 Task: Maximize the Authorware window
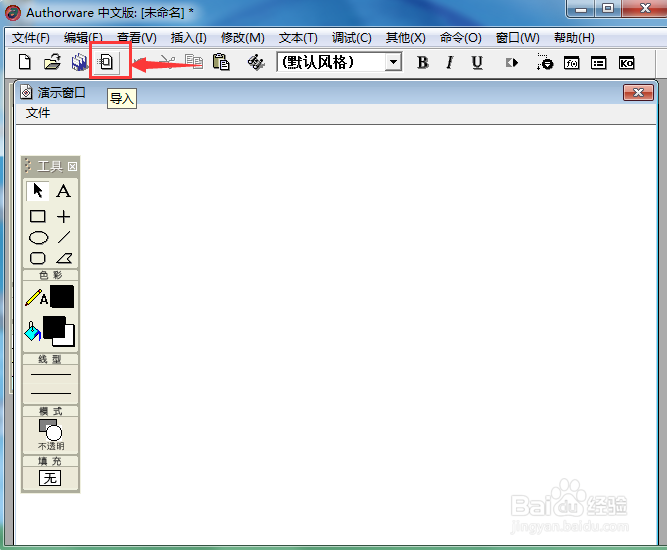point(608,8)
